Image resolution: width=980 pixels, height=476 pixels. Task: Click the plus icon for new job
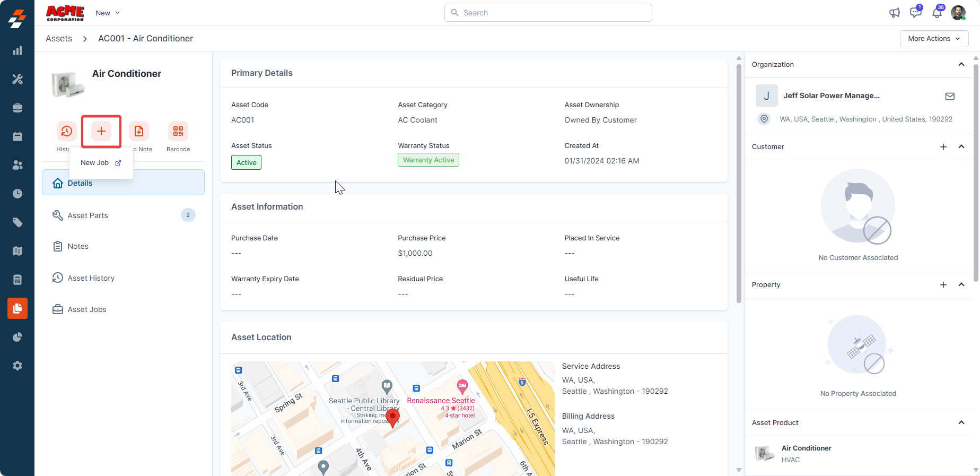pyautogui.click(x=101, y=131)
